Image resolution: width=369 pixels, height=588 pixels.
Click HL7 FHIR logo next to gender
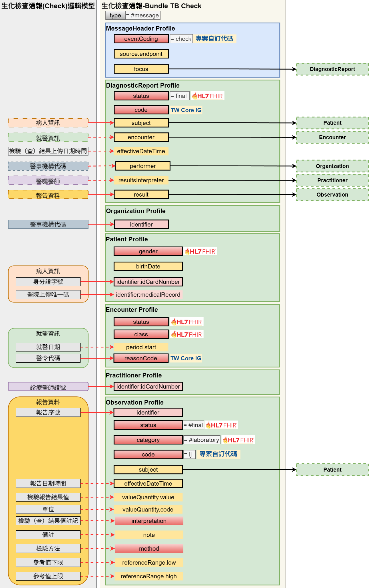point(200,251)
